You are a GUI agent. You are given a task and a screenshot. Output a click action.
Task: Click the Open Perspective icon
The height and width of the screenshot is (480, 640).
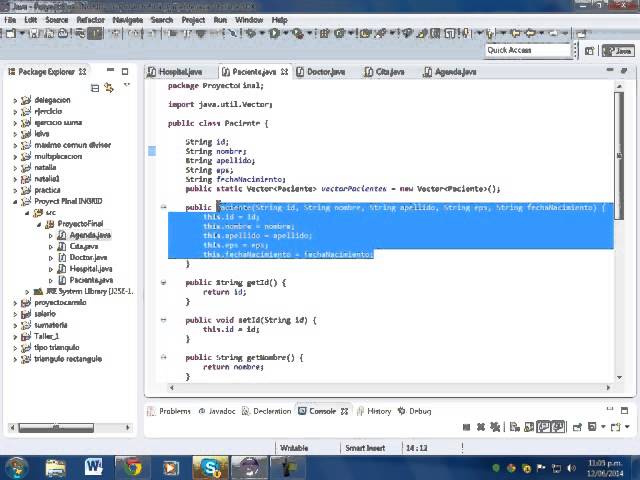[589, 51]
